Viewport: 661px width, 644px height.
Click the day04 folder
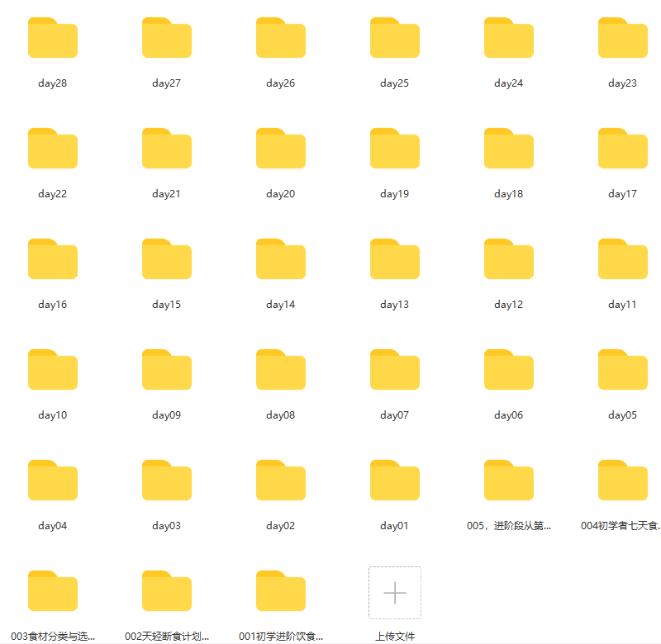[x=53, y=481]
